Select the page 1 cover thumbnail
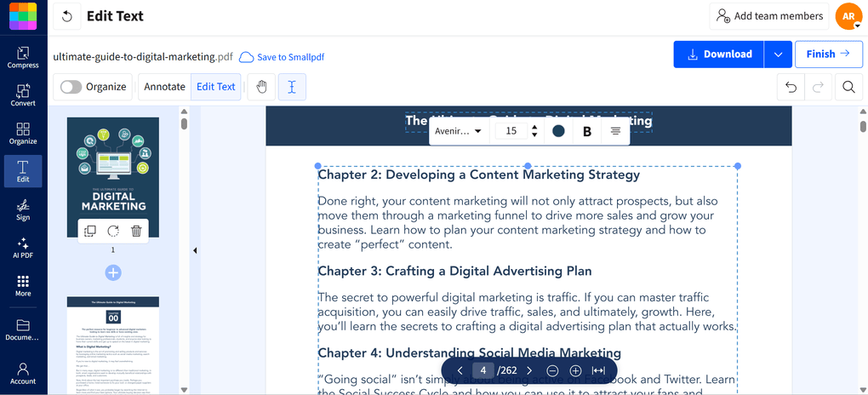This screenshot has height=395, width=868. click(113, 177)
